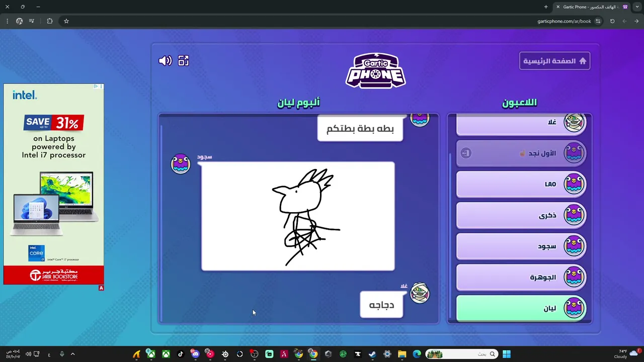644x362 pixels.
Task: Open the taskbar clock and date
Action: [x=13, y=354]
